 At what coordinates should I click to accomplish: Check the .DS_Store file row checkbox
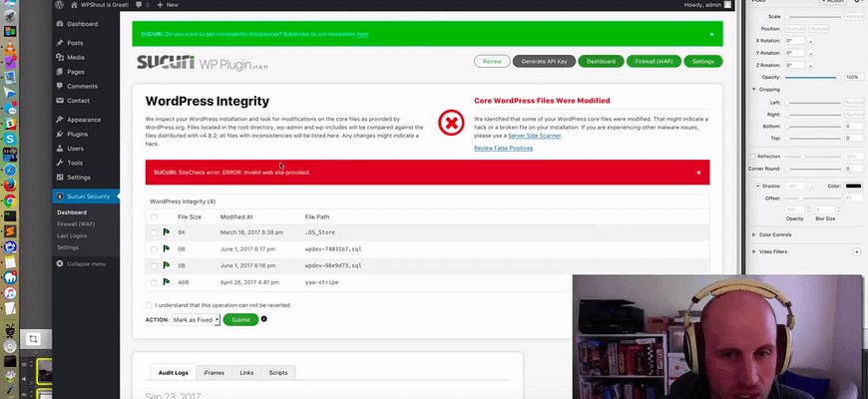154,232
